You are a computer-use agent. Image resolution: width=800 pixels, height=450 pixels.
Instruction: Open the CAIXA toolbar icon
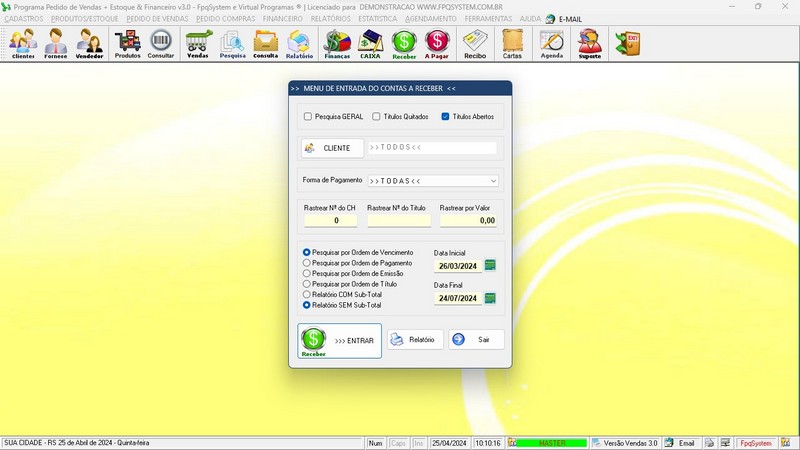point(370,44)
